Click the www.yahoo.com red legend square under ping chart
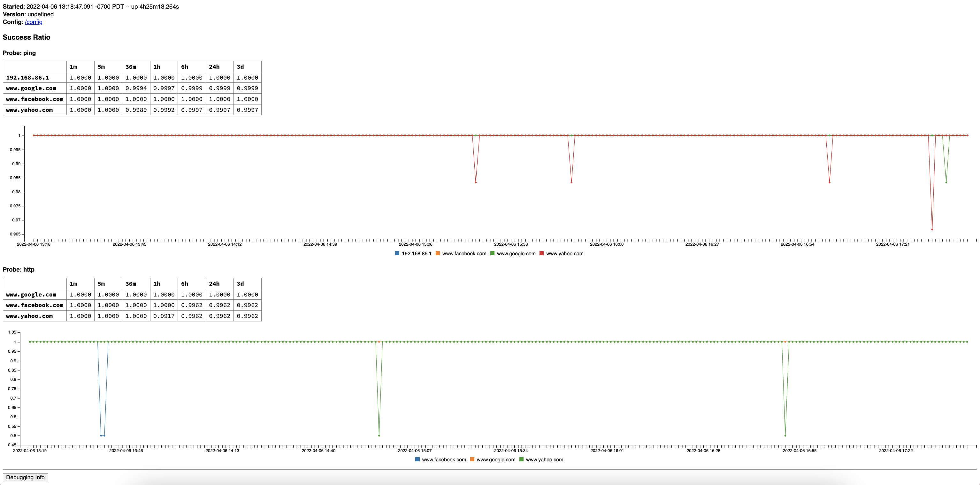980x485 pixels. click(x=541, y=253)
